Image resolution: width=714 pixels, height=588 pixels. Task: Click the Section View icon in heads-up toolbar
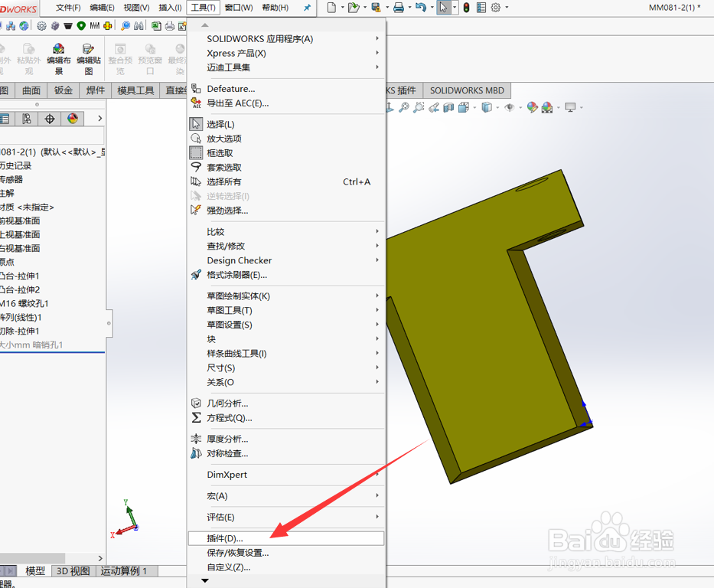(448, 109)
